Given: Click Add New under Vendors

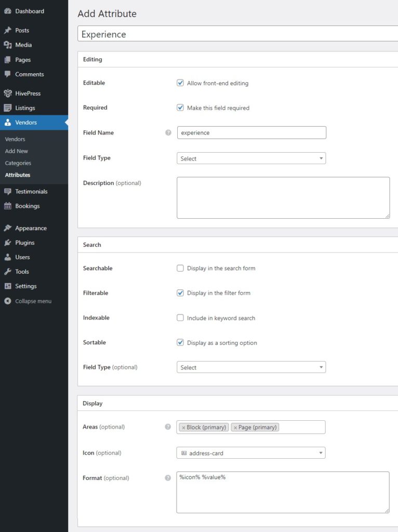Looking at the screenshot, I should click(x=17, y=151).
